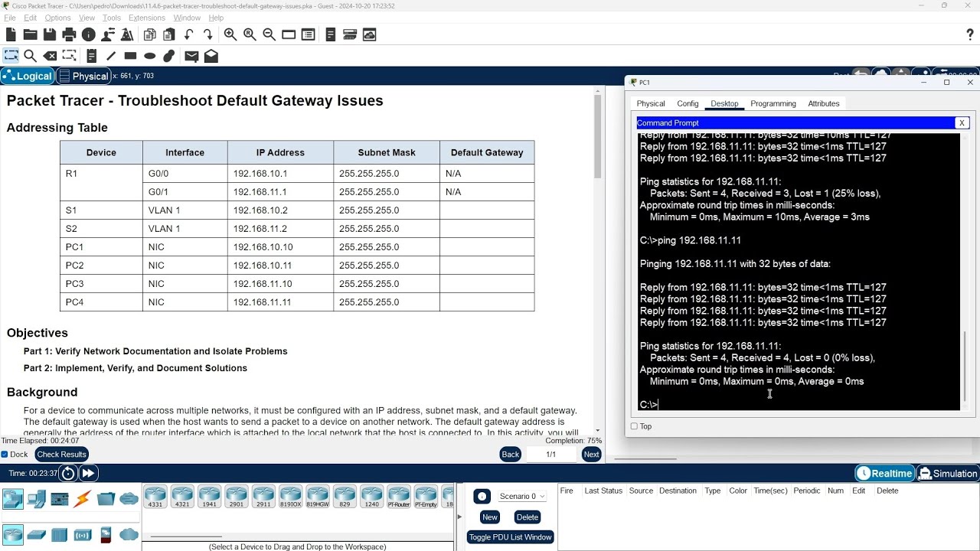Click the Add Simple PDU envelope
Viewport: 980px width, 551px height.
tap(191, 56)
